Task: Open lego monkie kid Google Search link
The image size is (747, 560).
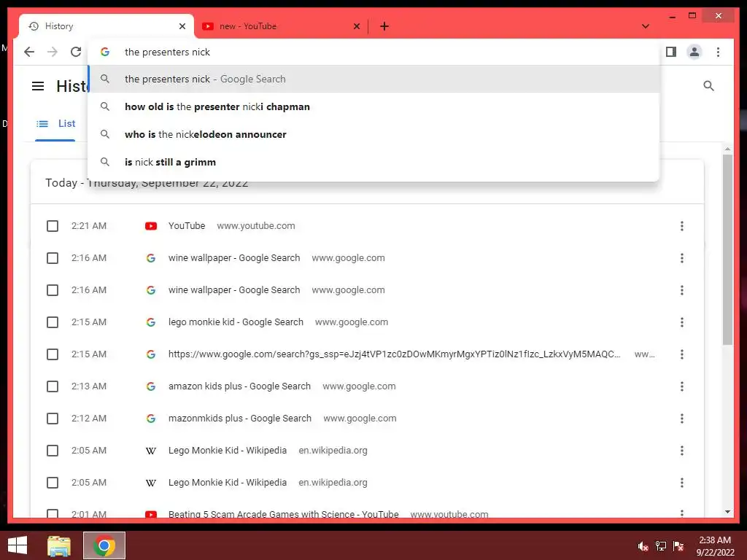Action: pyautogui.click(x=236, y=322)
